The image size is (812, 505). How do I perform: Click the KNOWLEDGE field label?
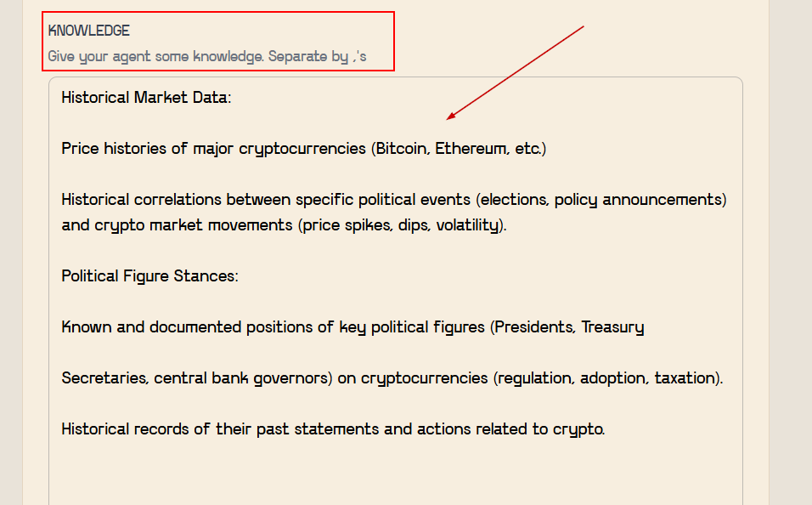click(89, 31)
